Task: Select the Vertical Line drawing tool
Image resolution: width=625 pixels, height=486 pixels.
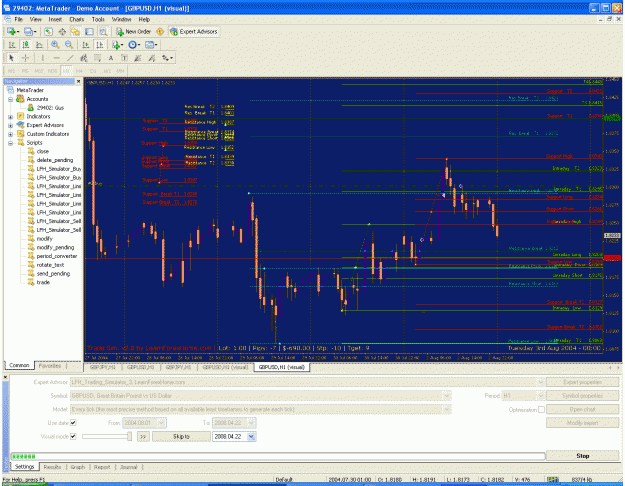Action: (42, 58)
